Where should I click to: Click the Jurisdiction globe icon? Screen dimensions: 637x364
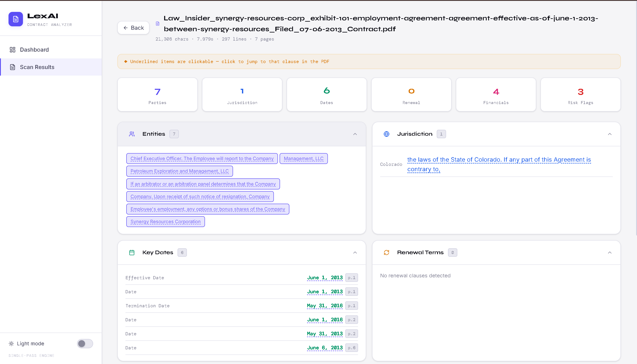387,134
